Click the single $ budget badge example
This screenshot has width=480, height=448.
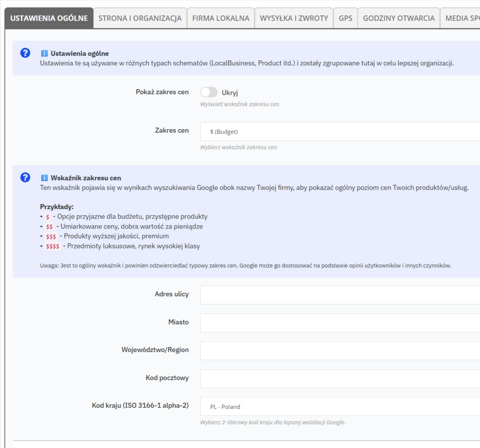click(48, 217)
